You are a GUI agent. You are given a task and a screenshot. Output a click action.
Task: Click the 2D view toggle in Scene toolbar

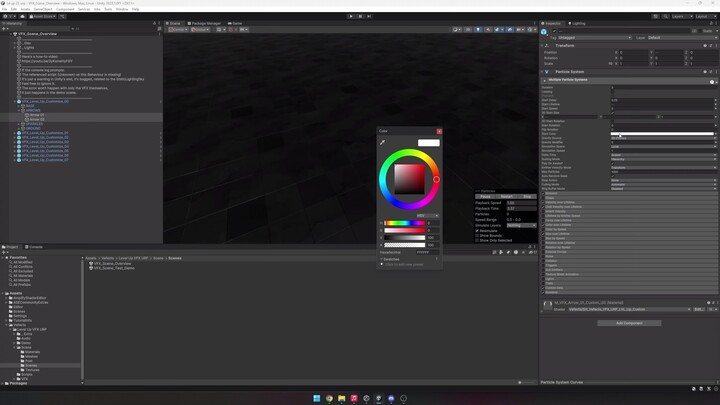coord(468,29)
